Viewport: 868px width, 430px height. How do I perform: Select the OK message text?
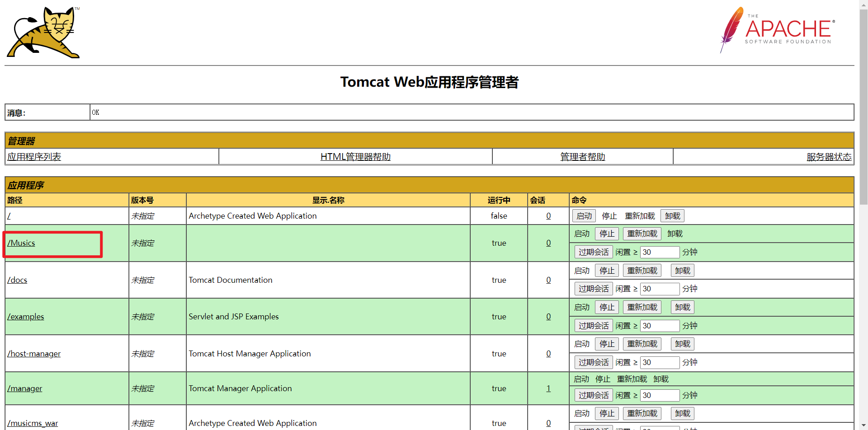pyautogui.click(x=95, y=112)
